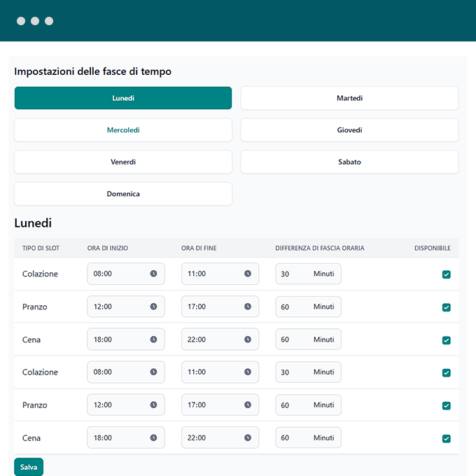Select the Mercoledì day tab
This screenshot has width=476, height=476.
[123, 130]
